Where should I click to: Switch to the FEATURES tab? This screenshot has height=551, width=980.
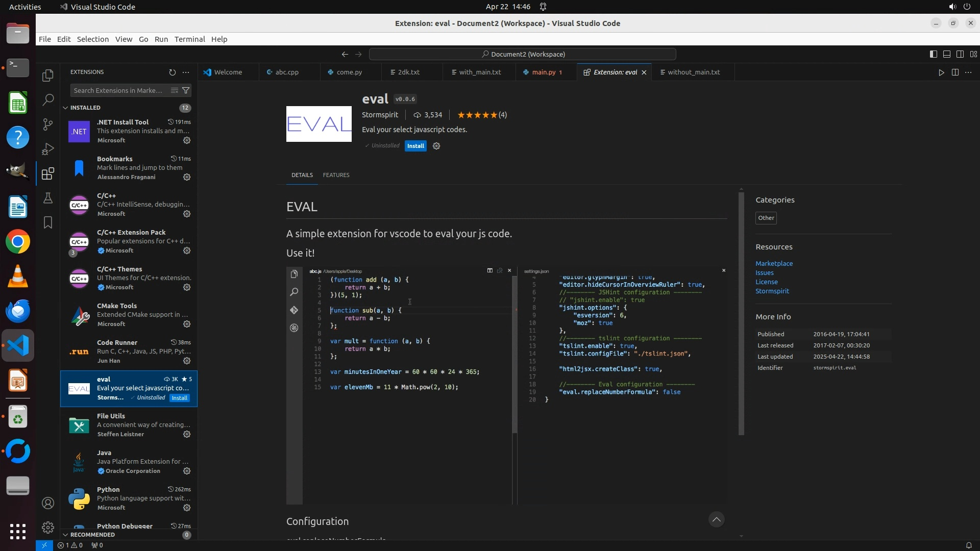tap(336, 175)
